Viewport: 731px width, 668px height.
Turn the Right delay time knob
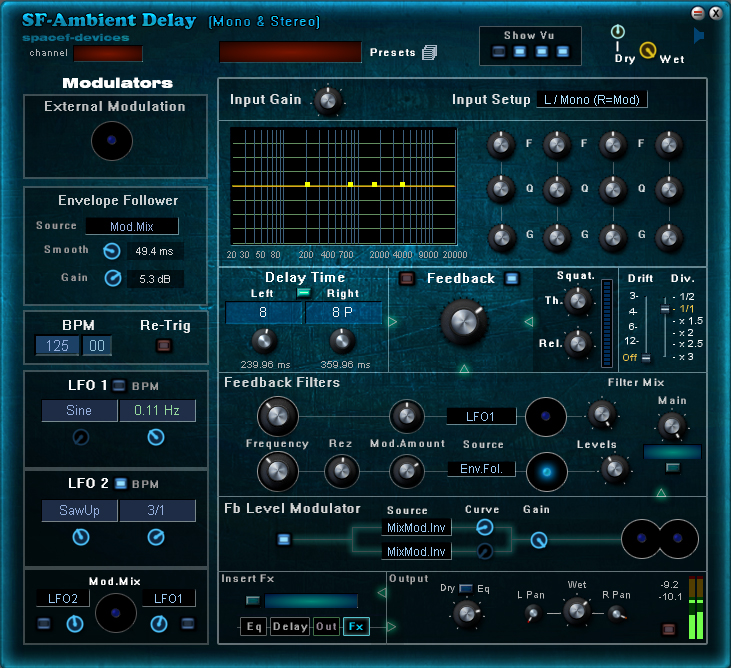342,341
